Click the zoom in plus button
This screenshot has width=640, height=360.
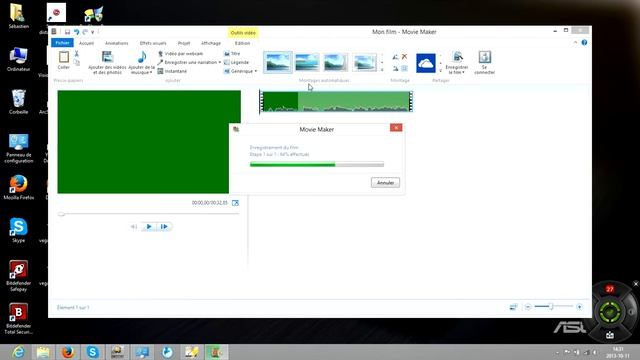click(579, 307)
